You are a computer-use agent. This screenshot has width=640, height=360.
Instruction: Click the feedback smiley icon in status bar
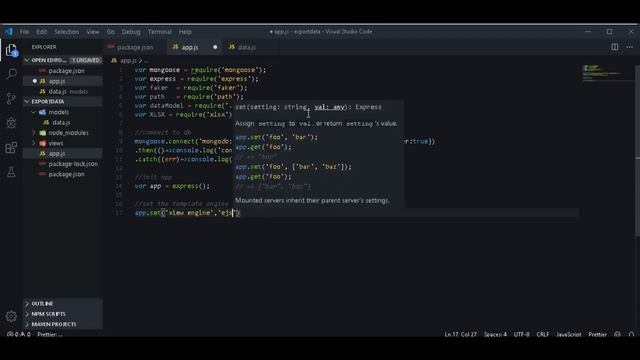coord(617,334)
